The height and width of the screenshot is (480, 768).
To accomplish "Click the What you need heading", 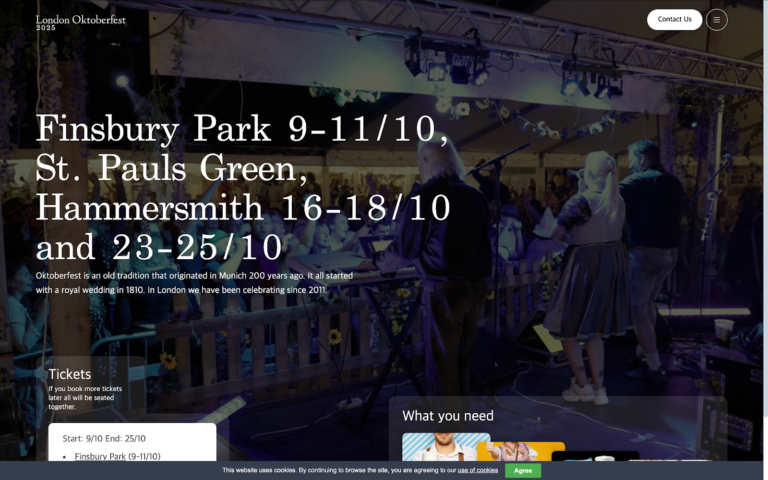I will (x=448, y=416).
